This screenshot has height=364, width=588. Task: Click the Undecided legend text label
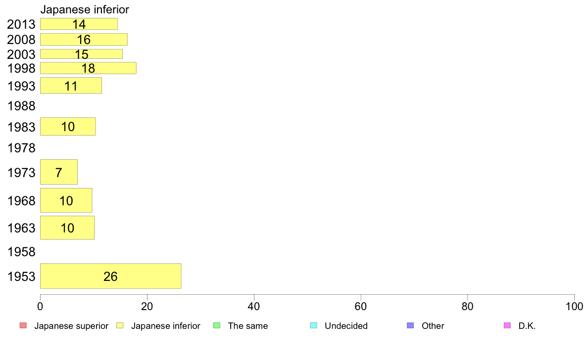coord(346,326)
